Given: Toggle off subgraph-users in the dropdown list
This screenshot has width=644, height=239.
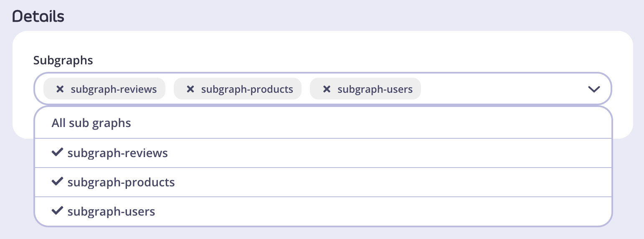Looking at the screenshot, I should (111, 212).
